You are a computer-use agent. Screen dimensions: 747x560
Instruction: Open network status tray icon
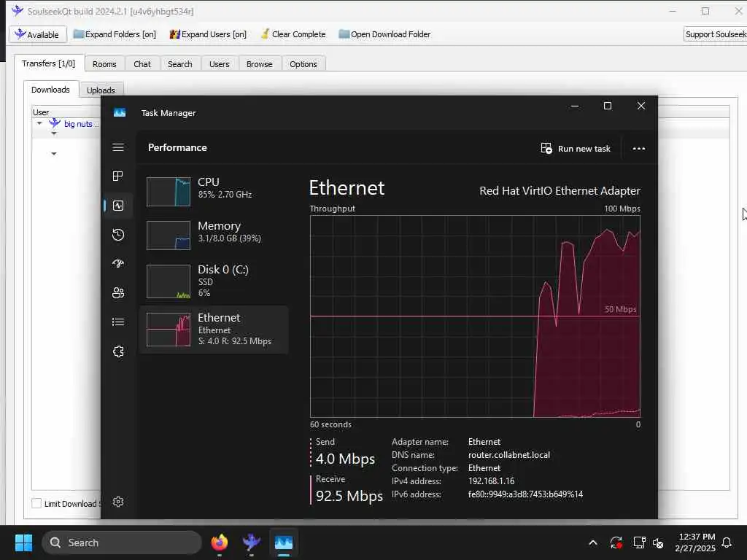click(x=639, y=542)
